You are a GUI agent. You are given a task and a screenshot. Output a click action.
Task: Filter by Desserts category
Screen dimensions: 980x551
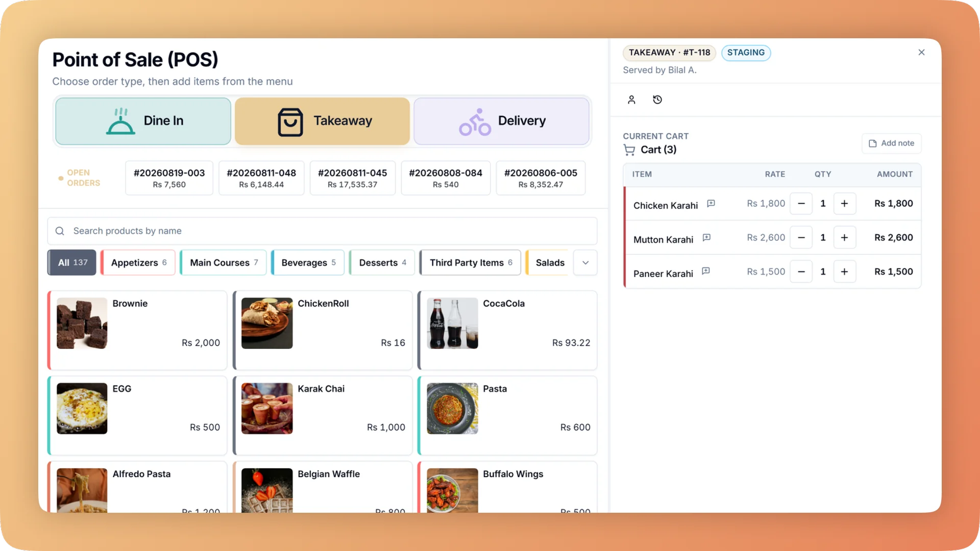coord(382,263)
